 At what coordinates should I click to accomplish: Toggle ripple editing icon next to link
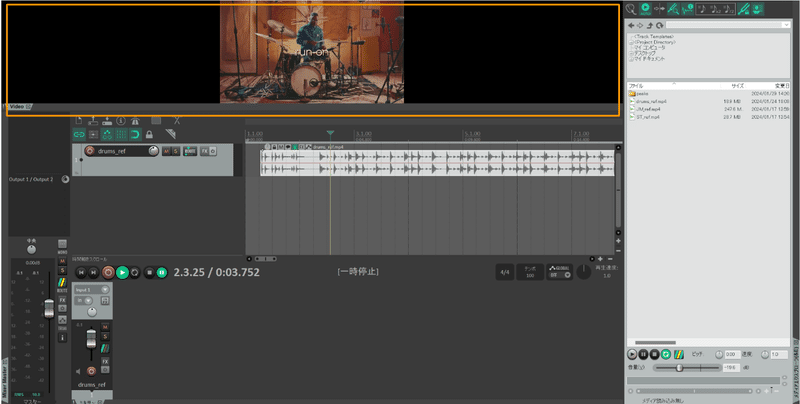pos(93,135)
